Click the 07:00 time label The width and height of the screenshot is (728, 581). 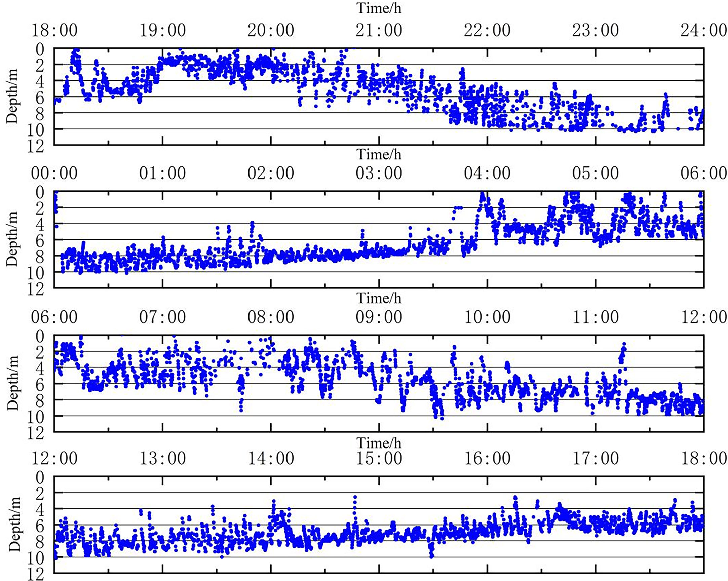pyautogui.click(x=163, y=317)
